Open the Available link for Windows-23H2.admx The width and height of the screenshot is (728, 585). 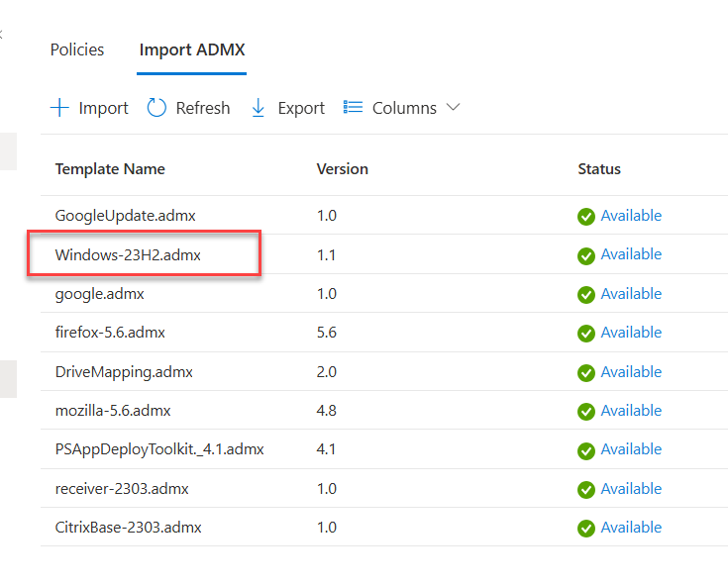coord(631,254)
